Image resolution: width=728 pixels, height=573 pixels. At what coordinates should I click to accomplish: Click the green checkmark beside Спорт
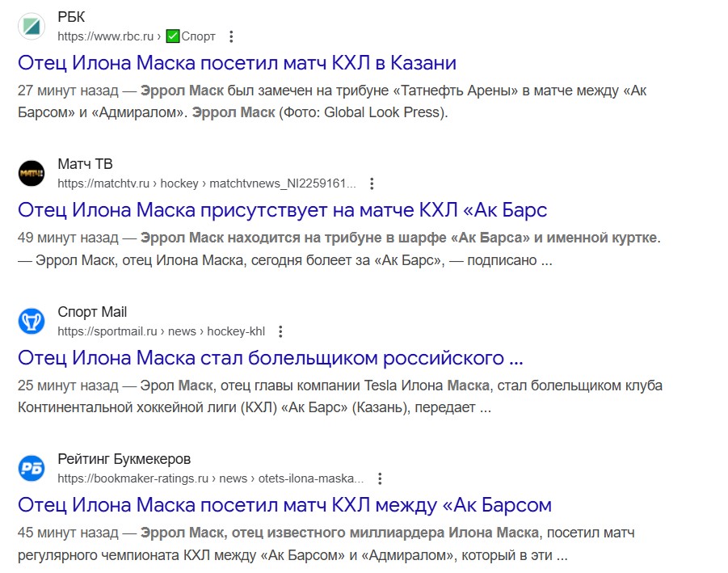tap(172, 36)
